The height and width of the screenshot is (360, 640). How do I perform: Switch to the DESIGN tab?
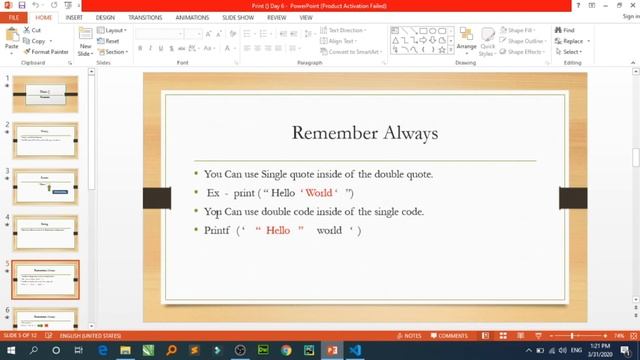(105, 18)
